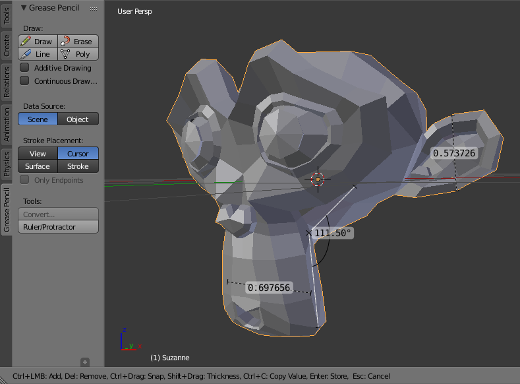This screenshot has width=520, height=384.
Task: Click the 111.50° angle measurement label
Action: pos(333,233)
